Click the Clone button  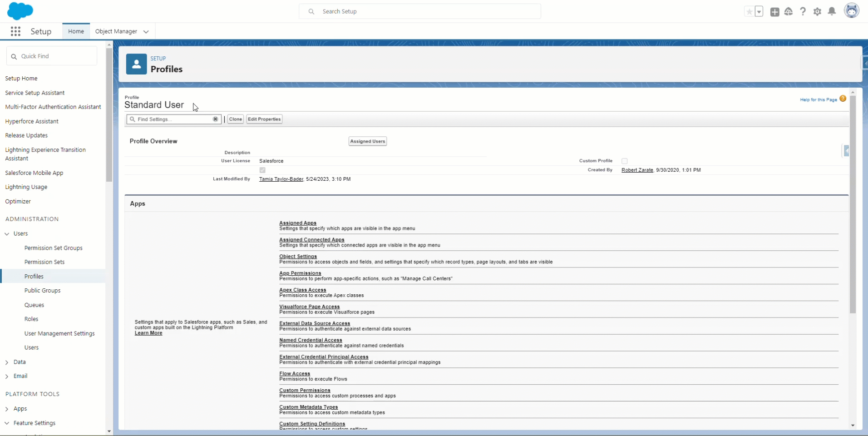[236, 119]
